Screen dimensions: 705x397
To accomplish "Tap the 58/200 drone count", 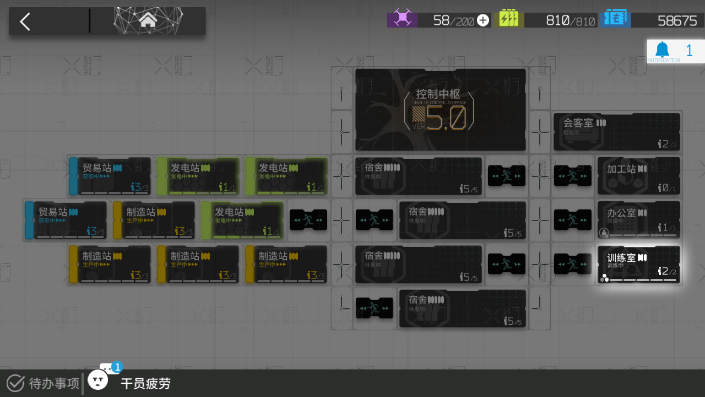I will (x=453, y=21).
